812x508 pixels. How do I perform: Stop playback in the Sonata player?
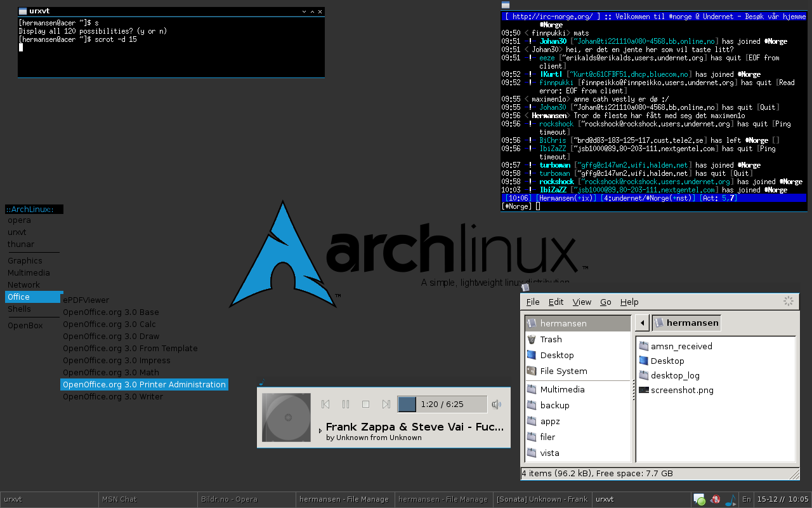tap(366, 404)
